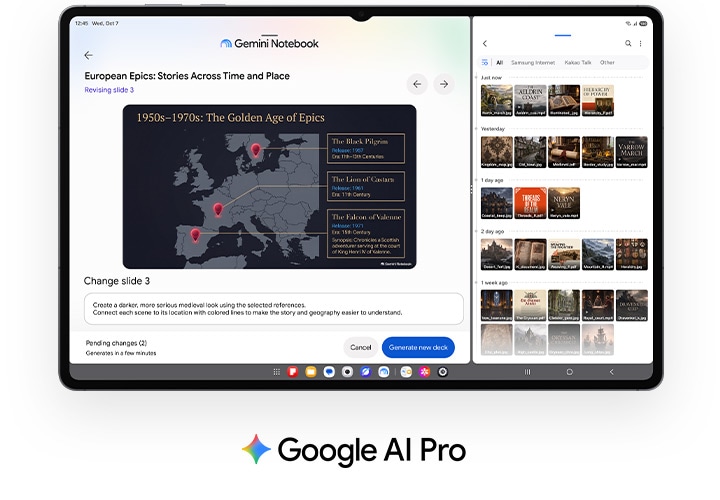Open the royal court video under 1 week ago
The height and width of the screenshot is (500, 720).
click(598, 305)
